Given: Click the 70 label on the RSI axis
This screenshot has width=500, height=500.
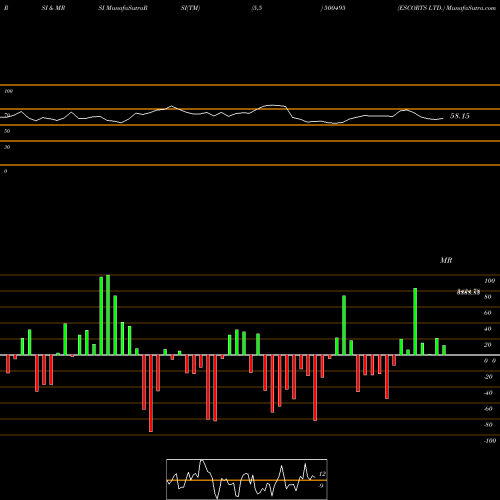Looking at the screenshot, I should [7, 115].
